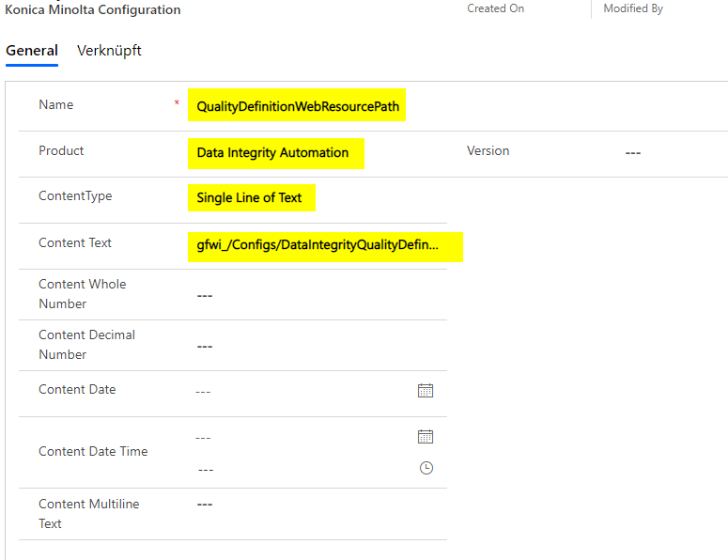Select the Product field Data Integrity Automation
This screenshot has height=560, width=728.
276,153
